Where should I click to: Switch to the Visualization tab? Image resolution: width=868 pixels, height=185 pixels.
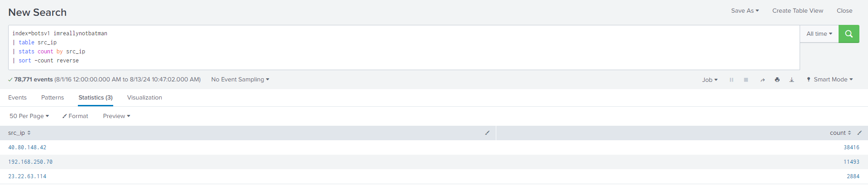pyautogui.click(x=144, y=98)
